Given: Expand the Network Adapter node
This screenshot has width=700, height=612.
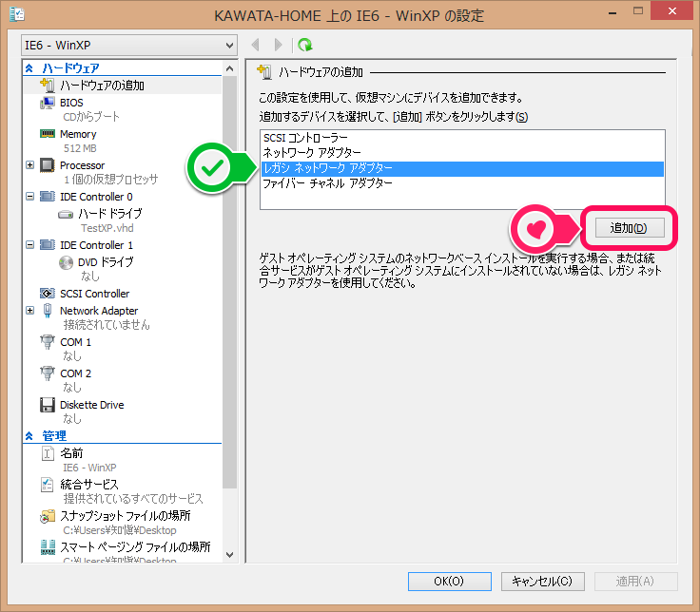Looking at the screenshot, I should [x=29, y=311].
